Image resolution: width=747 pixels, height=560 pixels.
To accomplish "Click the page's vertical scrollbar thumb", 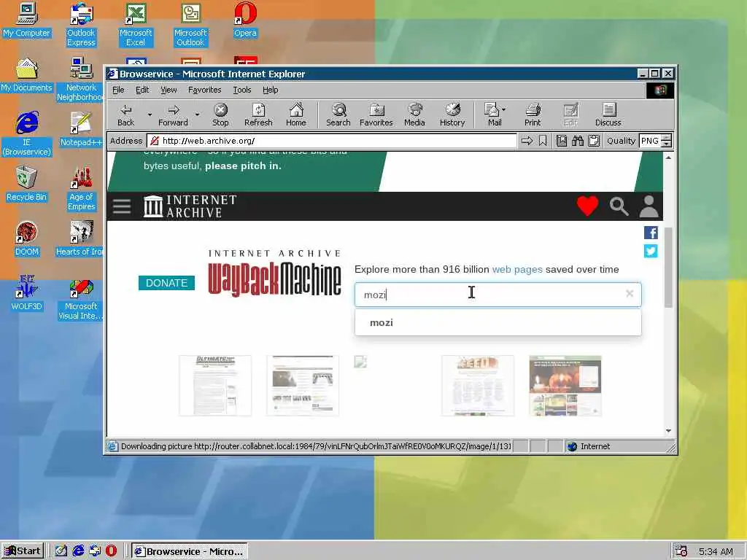I will click(x=668, y=267).
